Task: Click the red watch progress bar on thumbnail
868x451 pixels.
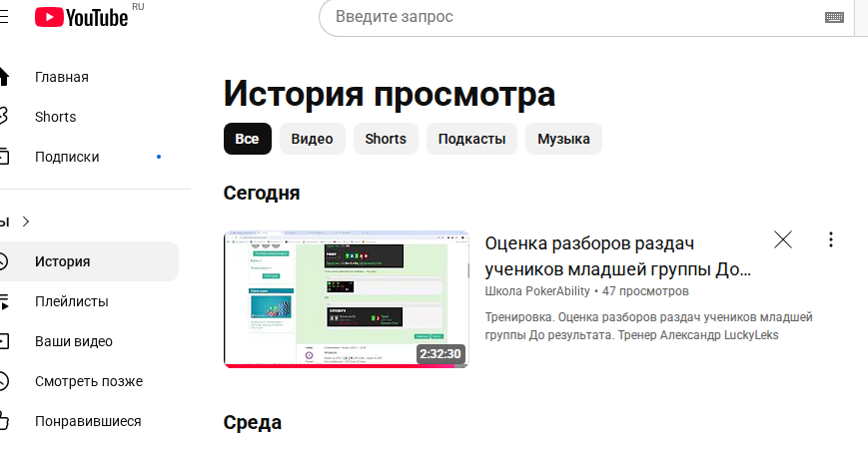Action: 339,366
